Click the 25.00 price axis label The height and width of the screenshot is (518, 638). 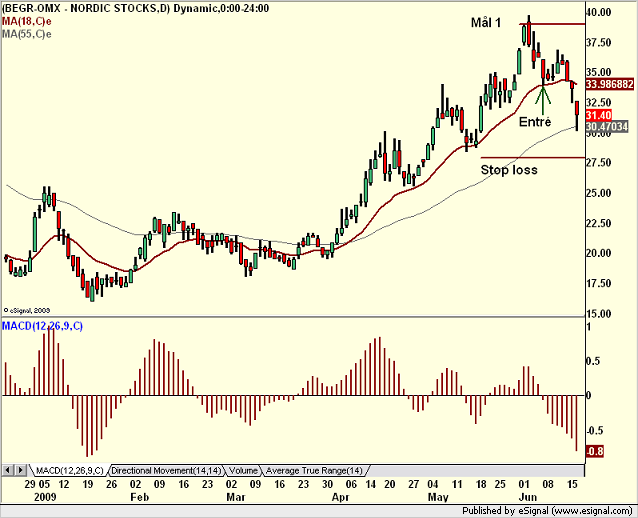point(599,193)
